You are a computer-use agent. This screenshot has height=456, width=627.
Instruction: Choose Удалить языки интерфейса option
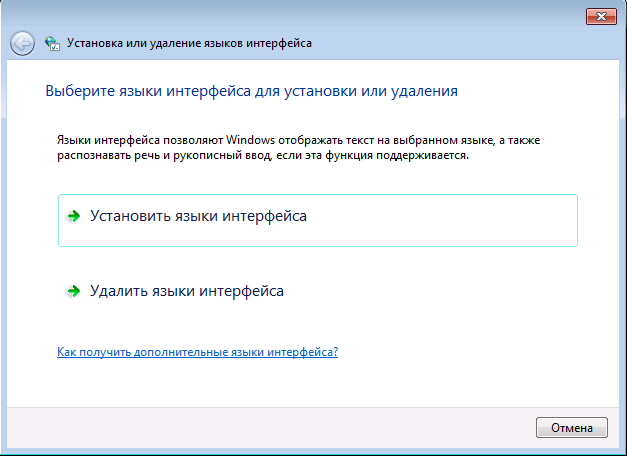click(x=318, y=291)
